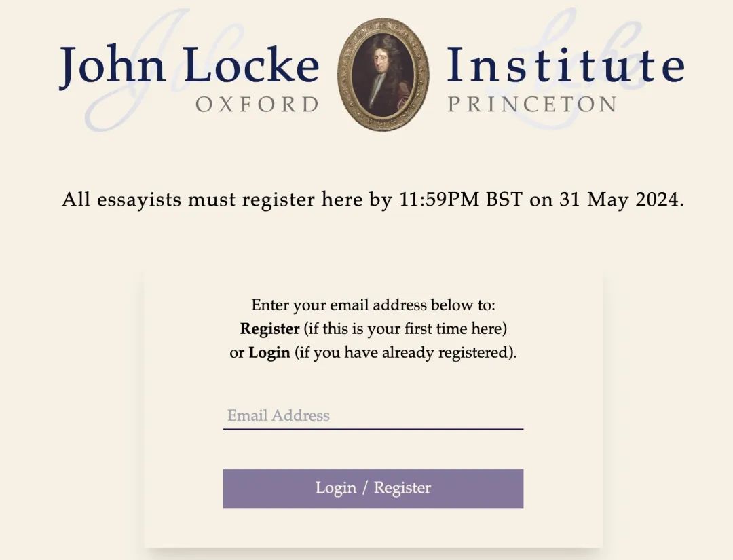
Task: Select the OXFORD label under the logo
Action: point(258,105)
